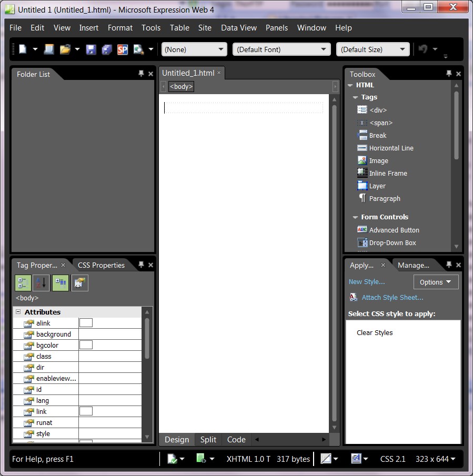Viewport: 473px width, 476px height.
Task: Click the style application status bar icon
Action: point(356,459)
